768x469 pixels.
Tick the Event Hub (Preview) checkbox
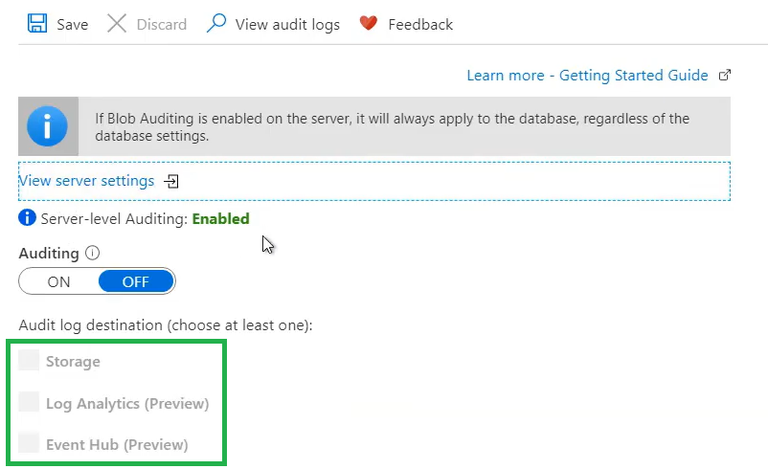click(29, 443)
